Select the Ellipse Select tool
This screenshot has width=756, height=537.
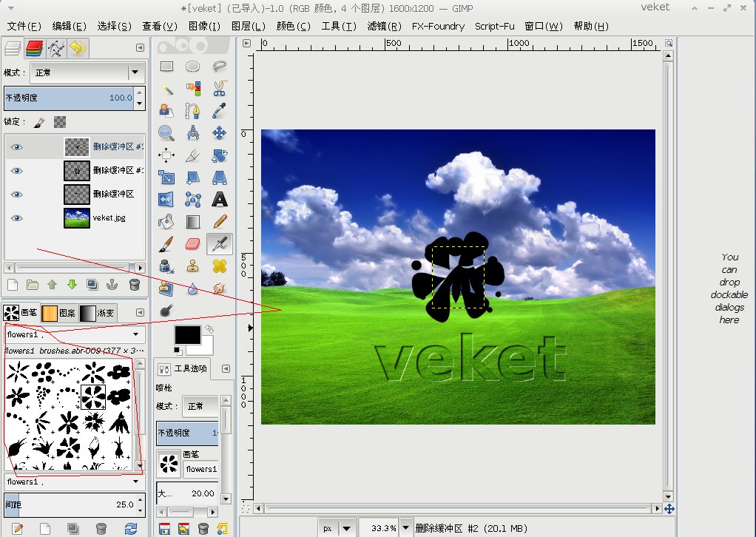[x=193, y=66]
